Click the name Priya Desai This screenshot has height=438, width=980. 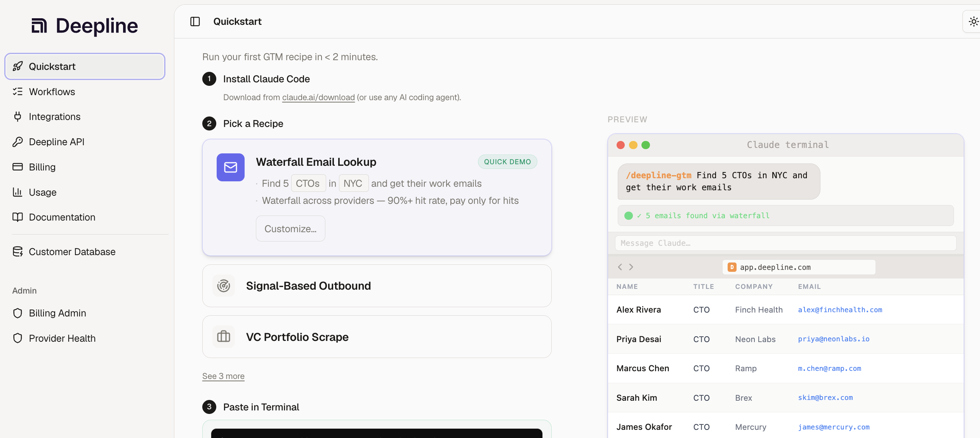tap(639, 339)
